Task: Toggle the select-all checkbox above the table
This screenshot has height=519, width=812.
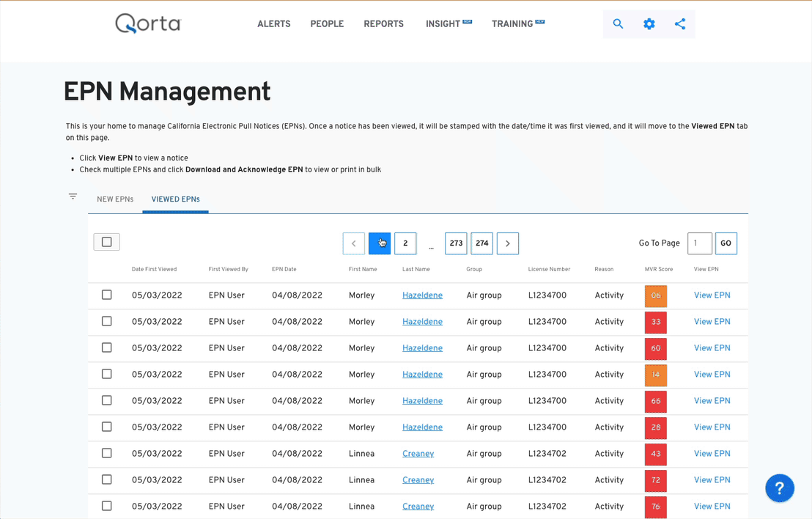Action: [106, 241]
